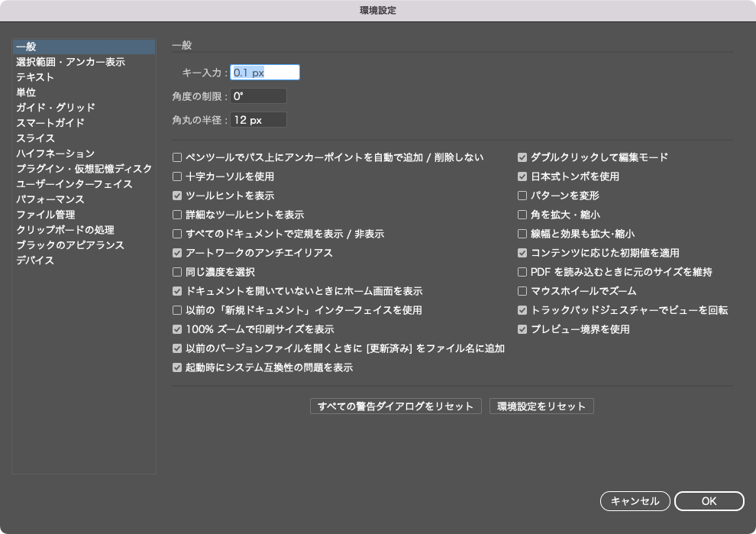Image resolution: width=756 pixels, height=534 pixels.
Task: Open the スマートガイド category
Action: [x=50, y=123]
